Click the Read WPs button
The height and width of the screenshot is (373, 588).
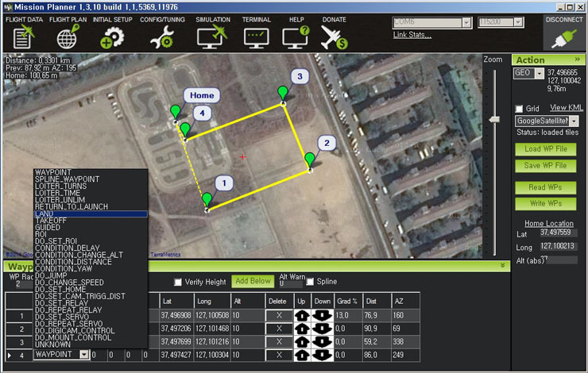point(545,187)
